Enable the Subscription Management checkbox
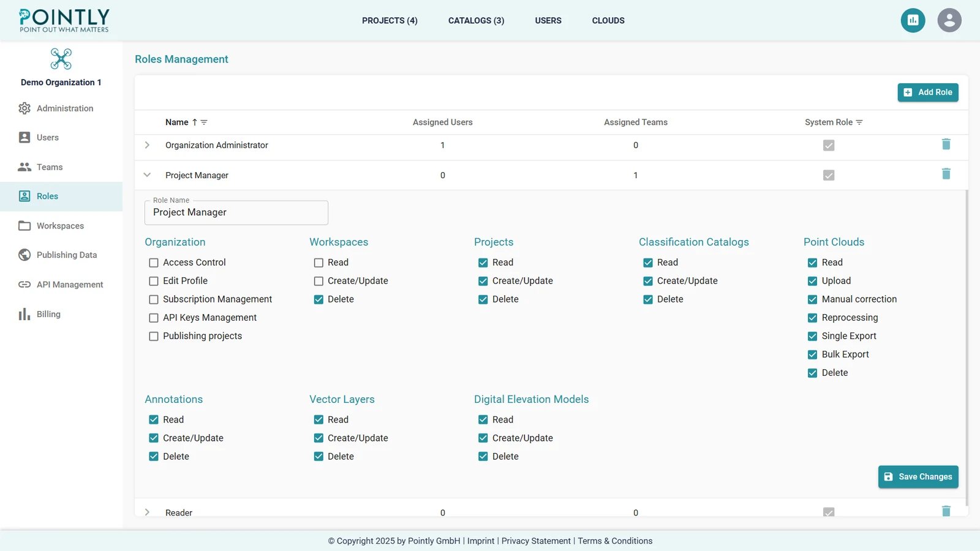 [x=154, y=299]
